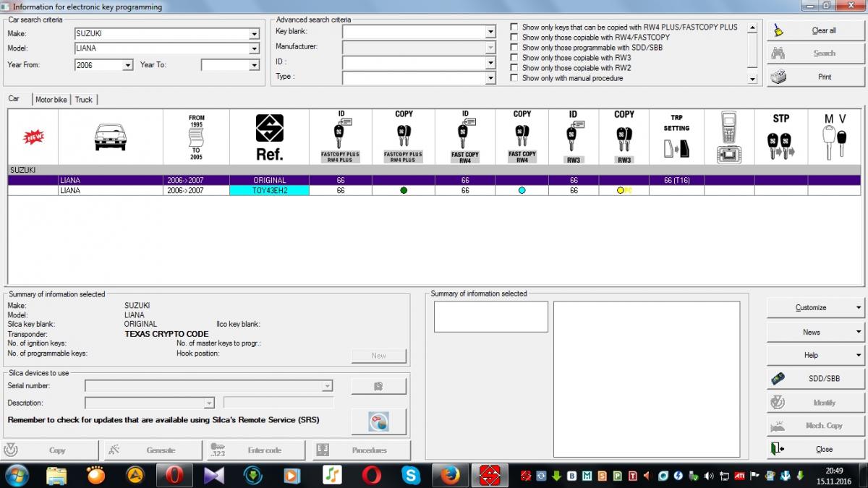The height and width of the screenshot is (488, 868).
Task: Open the Type dropdown in advanced search
Action: pos(490,78)
